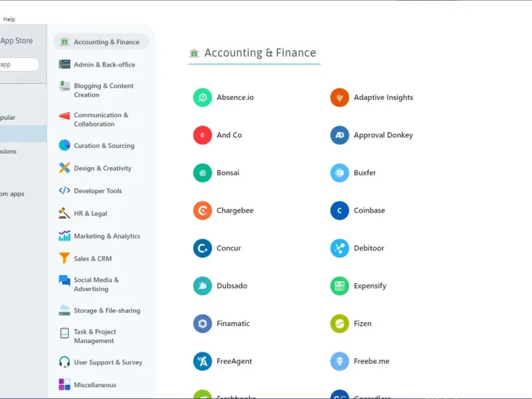Image resolution: width=532 pixels, height=399 pixels.
Task: Open the Absence.io app icon
Action: tap(203, 97)
